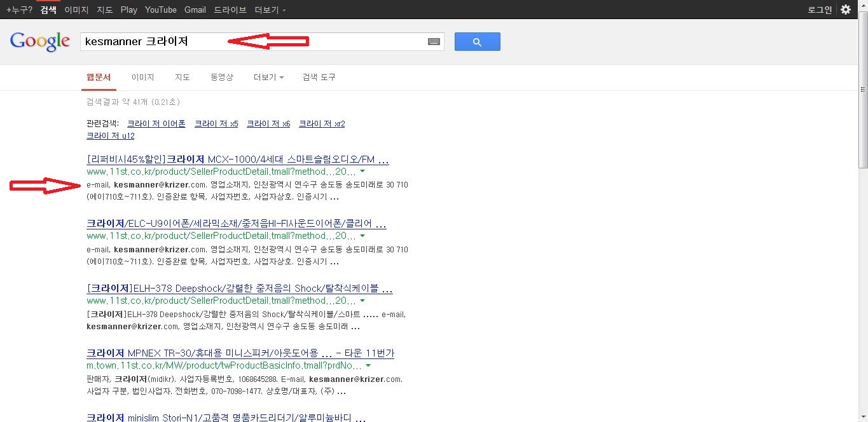Open 지도 in the top black bar
The image size is (868, 422).
pyautogui.click(x=105, y=10)
